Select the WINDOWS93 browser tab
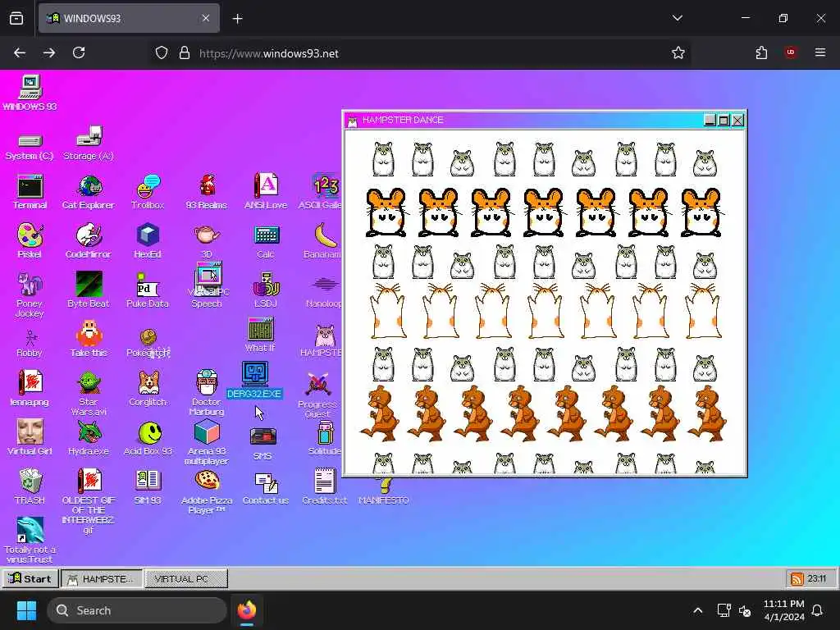The width and height of the screenshot is (840, 630). 129,18
